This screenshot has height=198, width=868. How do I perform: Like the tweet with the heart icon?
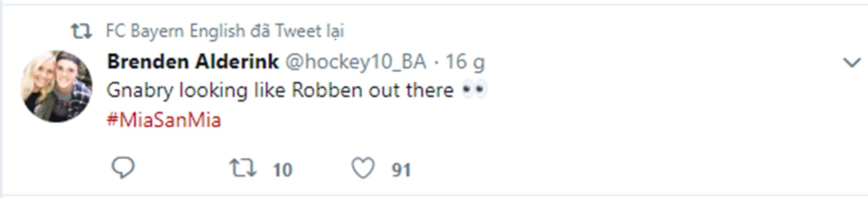pos(363,169)
